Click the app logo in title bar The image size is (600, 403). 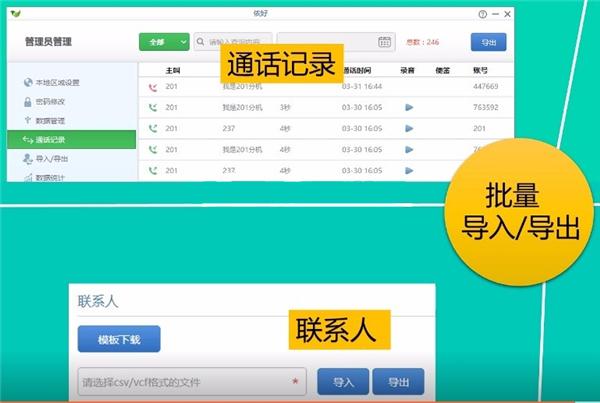[x=16, y=14]
